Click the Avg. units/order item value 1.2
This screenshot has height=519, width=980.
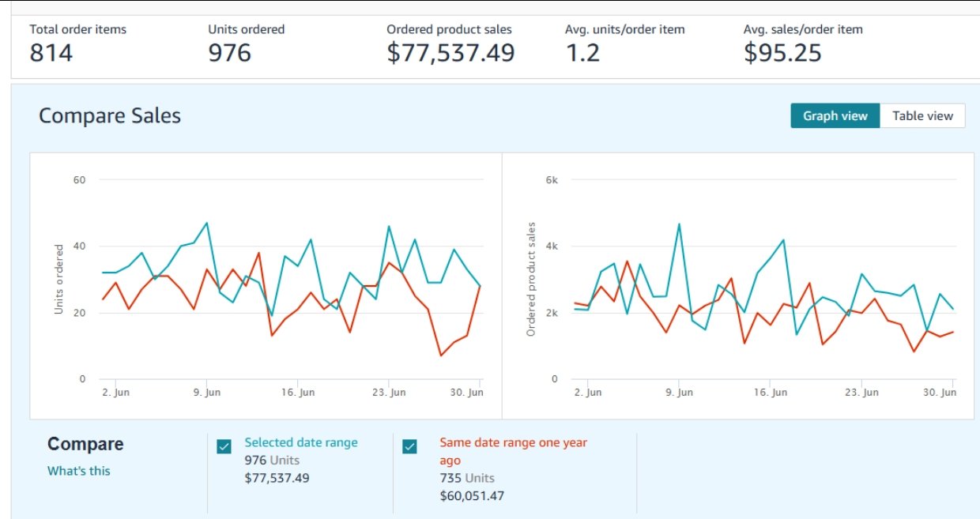pos(582,53)
